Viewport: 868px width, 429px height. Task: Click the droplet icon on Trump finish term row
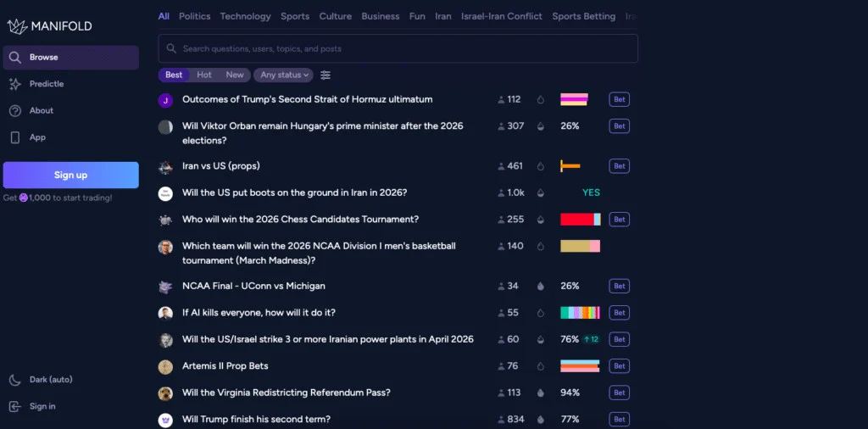pos(541,420)
